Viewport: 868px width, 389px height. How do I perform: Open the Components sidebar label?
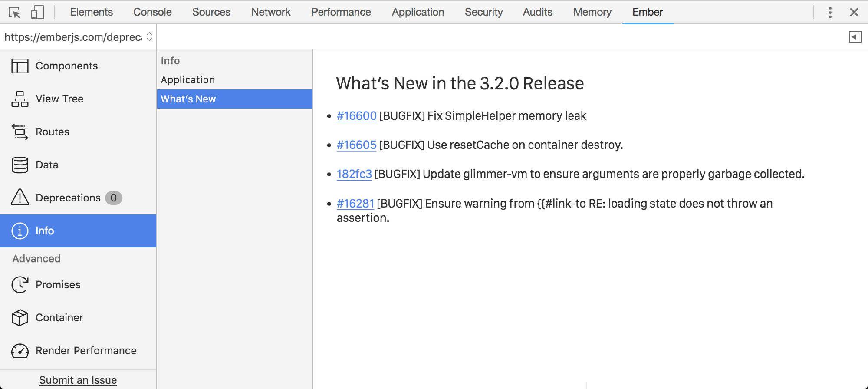[x=67, y=66]
